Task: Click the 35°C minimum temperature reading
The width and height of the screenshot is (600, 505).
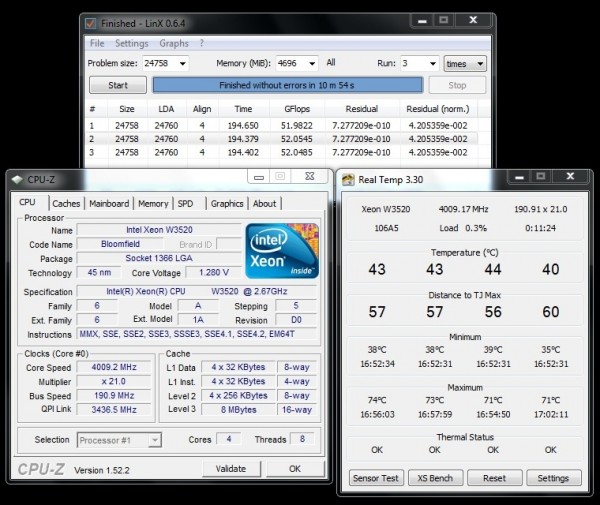Action: click(551, 350)
